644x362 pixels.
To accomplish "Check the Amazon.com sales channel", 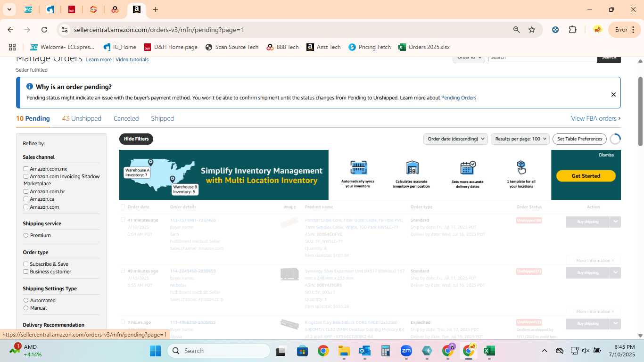I will (x=26, y=207).
